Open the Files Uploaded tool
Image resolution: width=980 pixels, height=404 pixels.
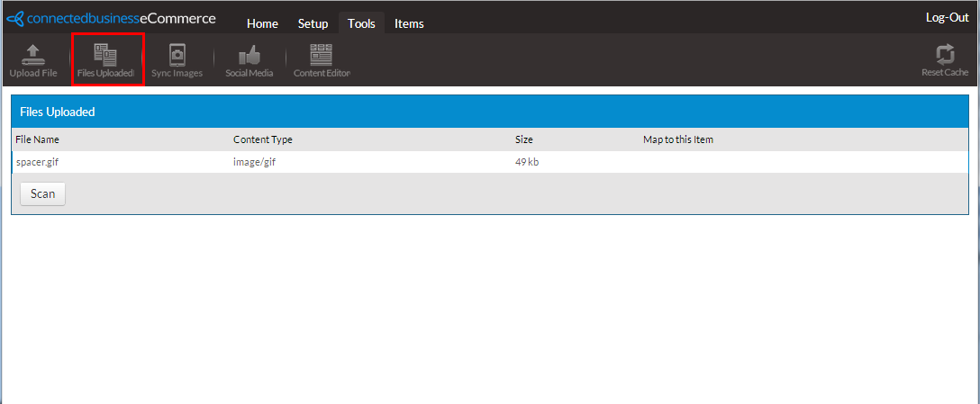106,59
